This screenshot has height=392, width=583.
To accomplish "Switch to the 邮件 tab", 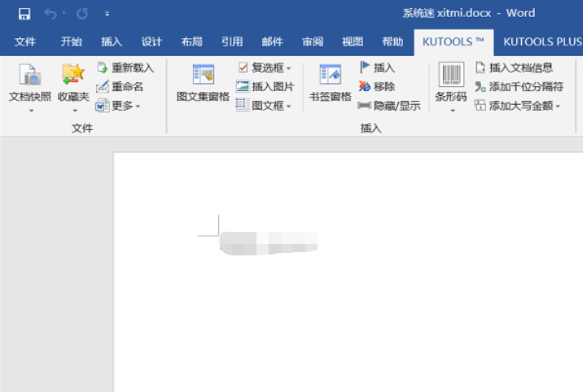I will (x=272, y=41).
